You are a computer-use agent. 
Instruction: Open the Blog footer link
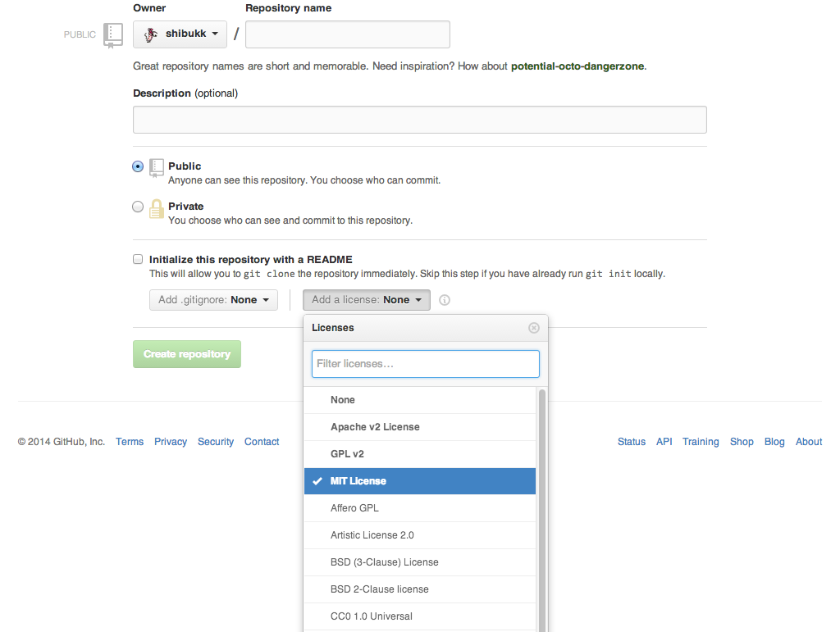(x=774, y=442)
